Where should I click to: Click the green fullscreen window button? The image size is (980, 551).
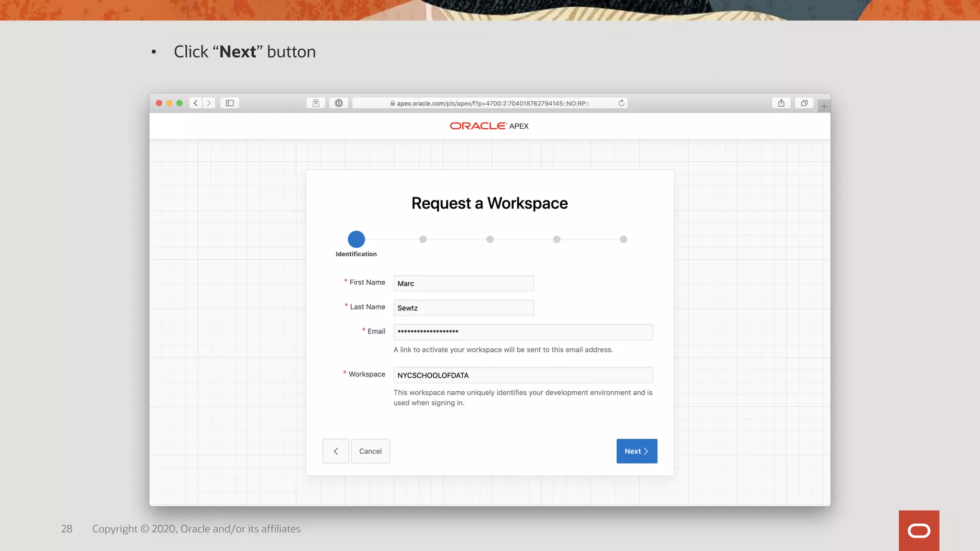point(179,103)
